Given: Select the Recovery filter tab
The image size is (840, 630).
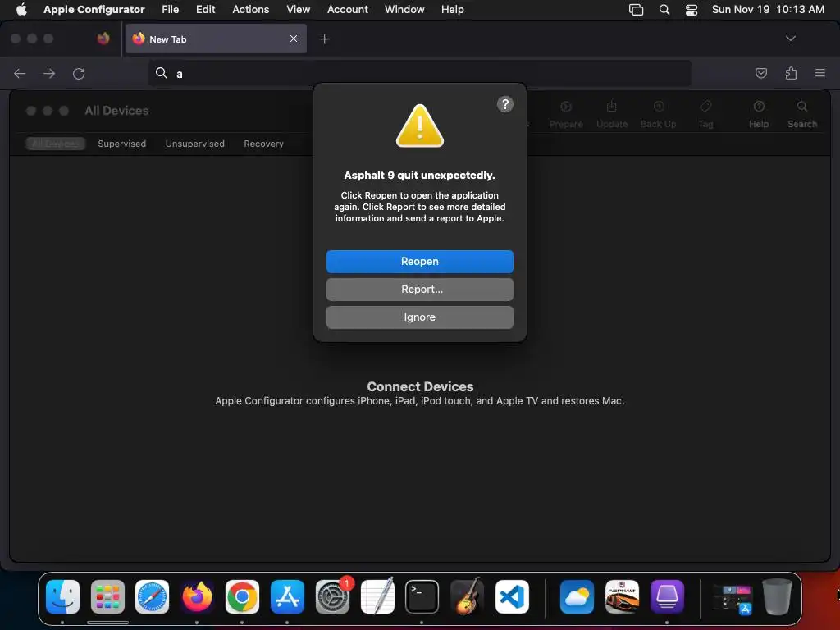Looking at the screenshot, I should click(x=263, y=144).
